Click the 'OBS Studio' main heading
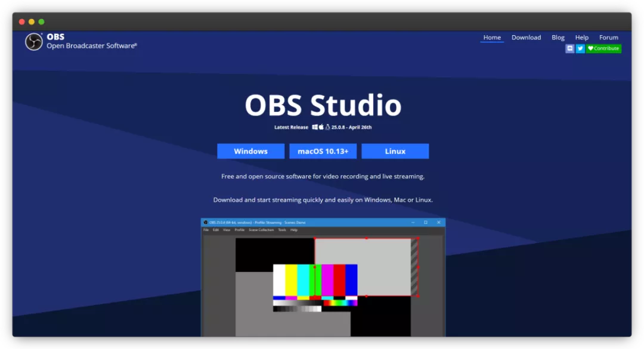Viewport: 644px width, 349px height. (323, 105)
